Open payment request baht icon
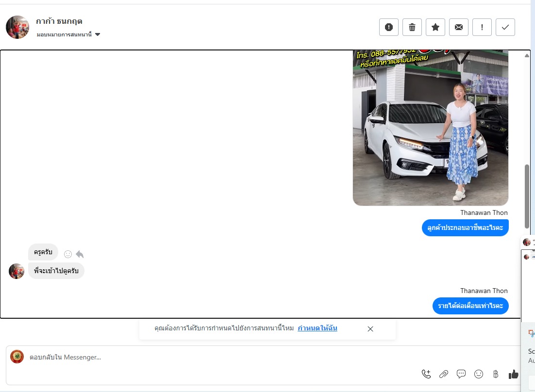 click(496, 374)
